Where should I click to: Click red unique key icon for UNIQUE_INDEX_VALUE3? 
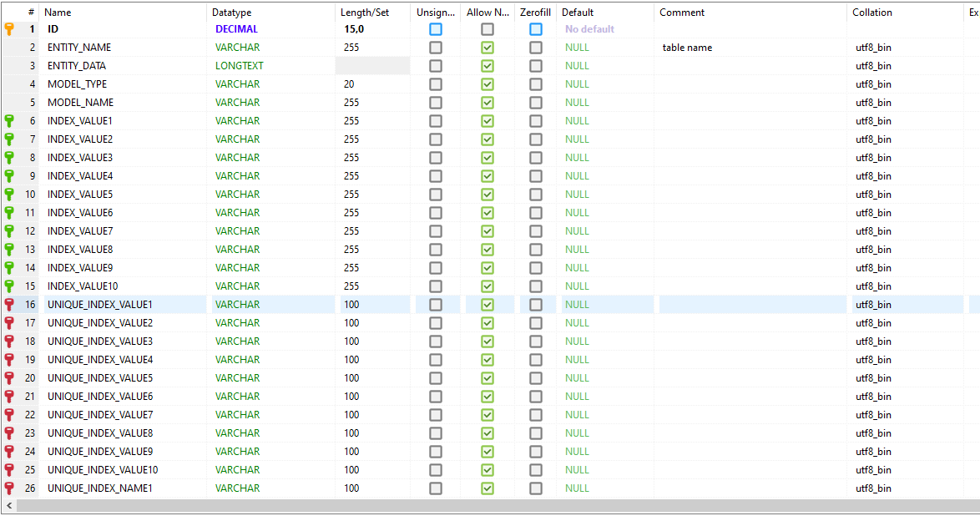pyautogui.click(x=9, y=341)
